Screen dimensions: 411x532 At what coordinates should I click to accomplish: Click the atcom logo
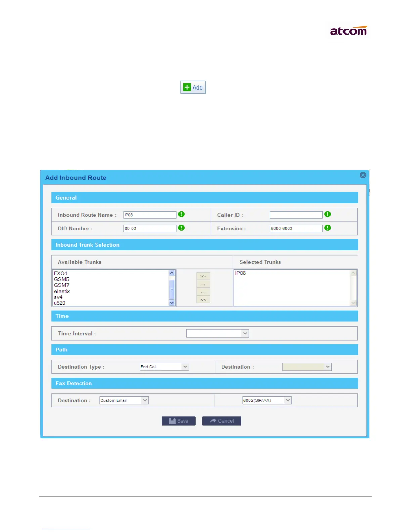[x=349, y=30]
